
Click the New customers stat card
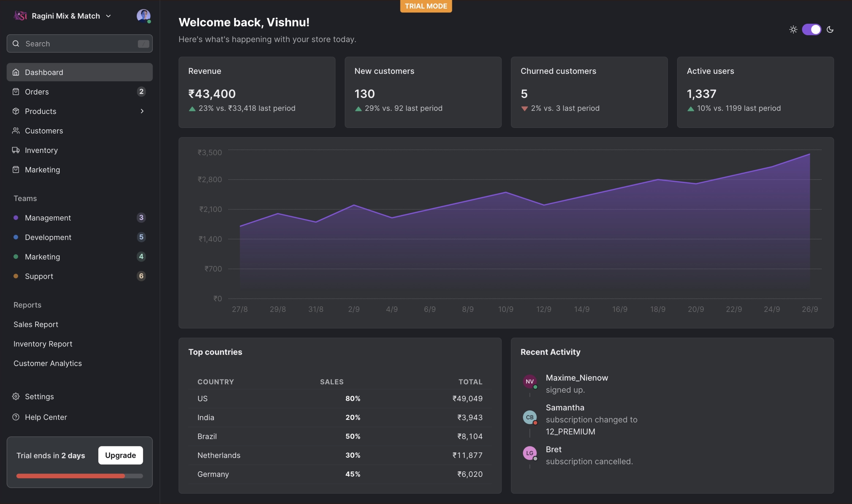pos(423,92)
